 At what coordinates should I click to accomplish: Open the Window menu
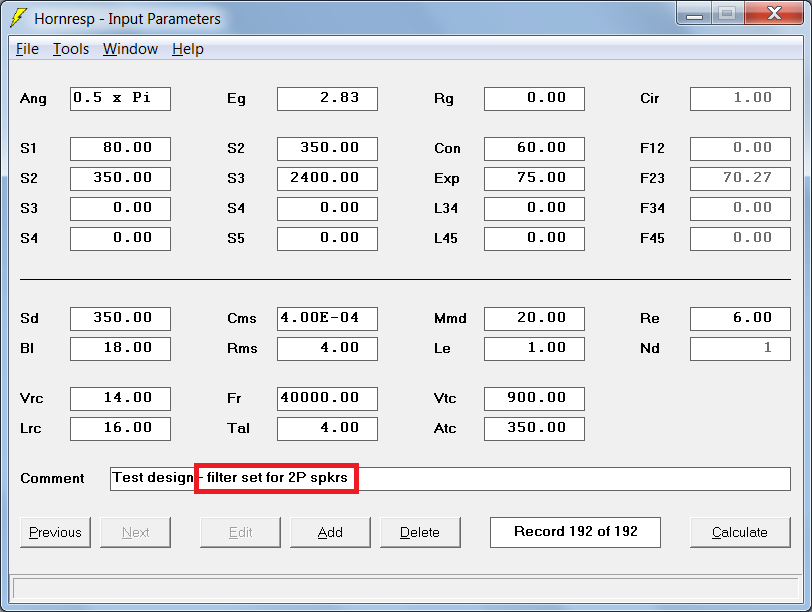pos(130,49)
